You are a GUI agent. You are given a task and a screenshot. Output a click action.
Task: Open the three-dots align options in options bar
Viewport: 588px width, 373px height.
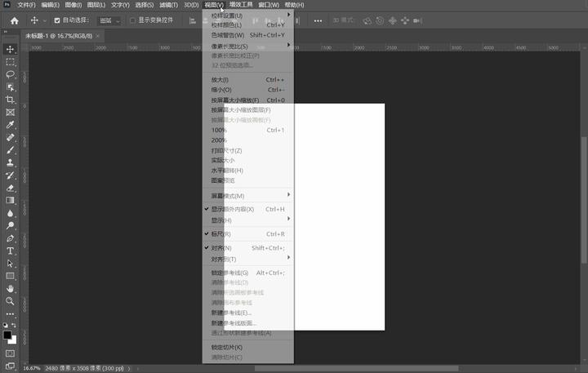(318, 21)
